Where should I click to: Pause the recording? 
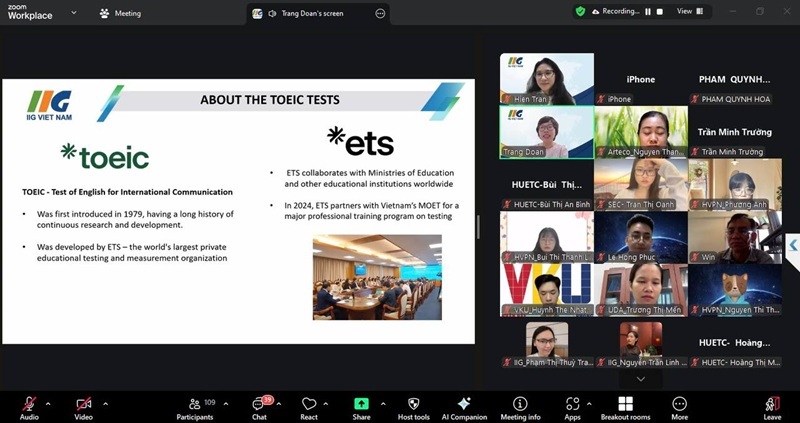pos(648,11)
